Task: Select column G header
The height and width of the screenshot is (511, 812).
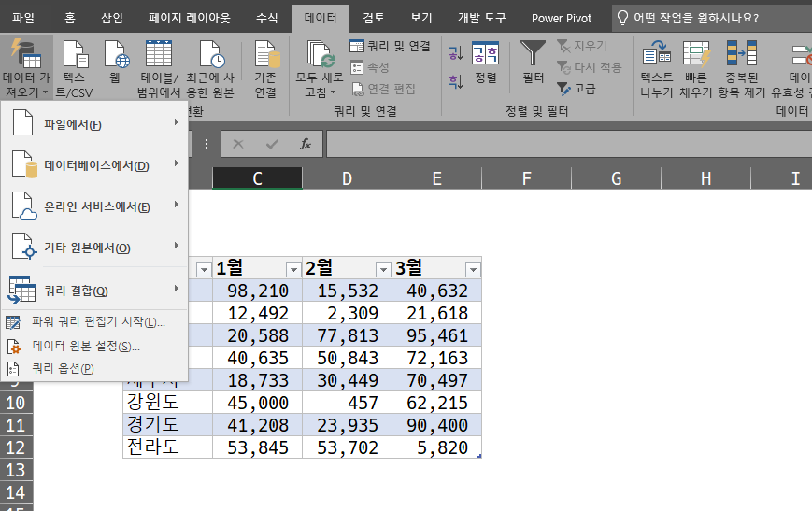Action: click(617, 178)
